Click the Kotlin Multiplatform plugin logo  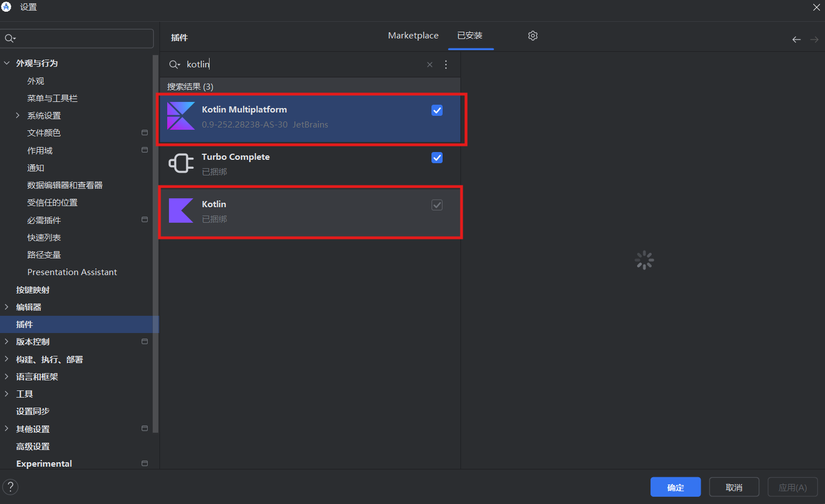coord(181,116)
